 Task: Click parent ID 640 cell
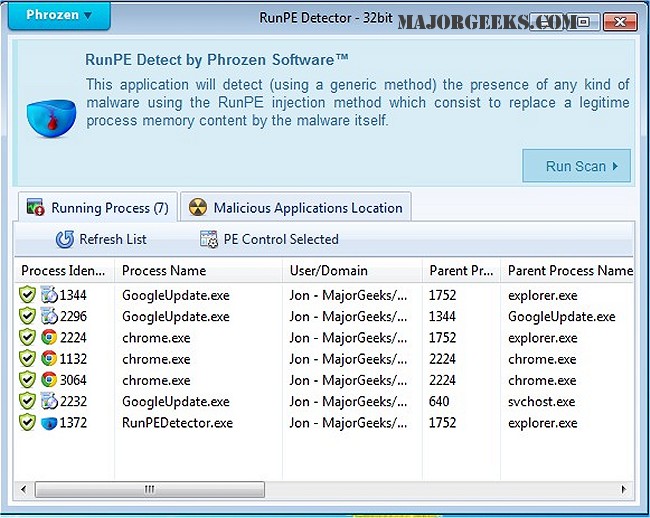(439, 401)
